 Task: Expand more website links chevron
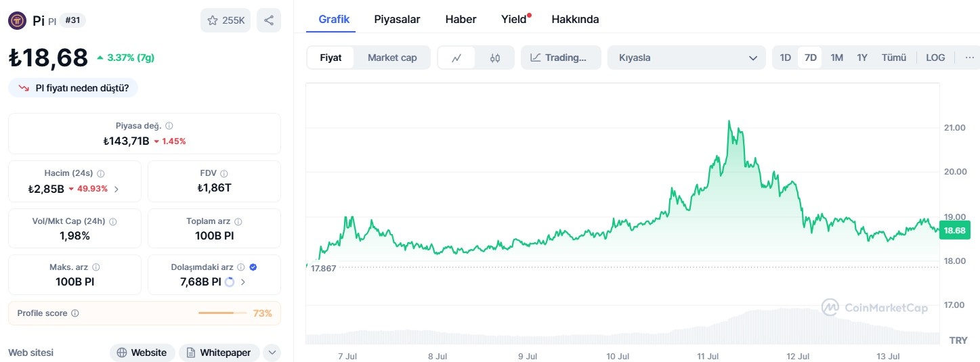click(272, 353)
